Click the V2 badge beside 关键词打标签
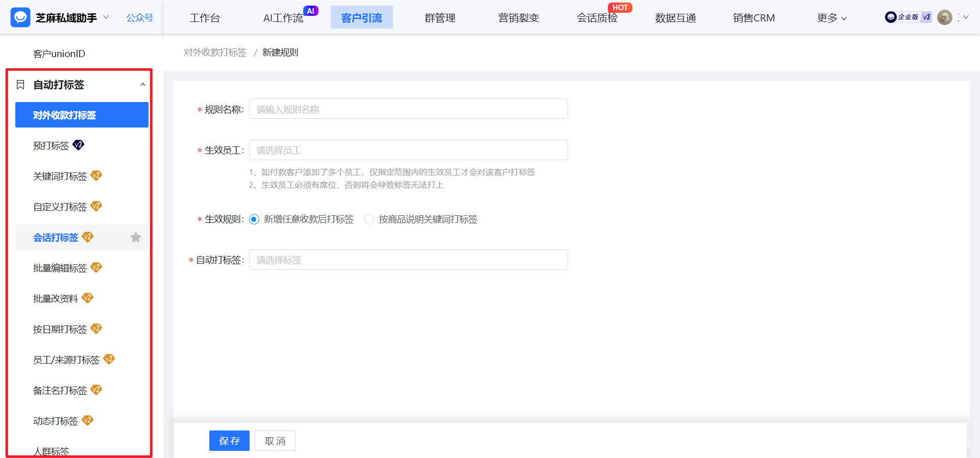Image resolution: width=980 pixels, height=458 pixels. pos(96,175)
